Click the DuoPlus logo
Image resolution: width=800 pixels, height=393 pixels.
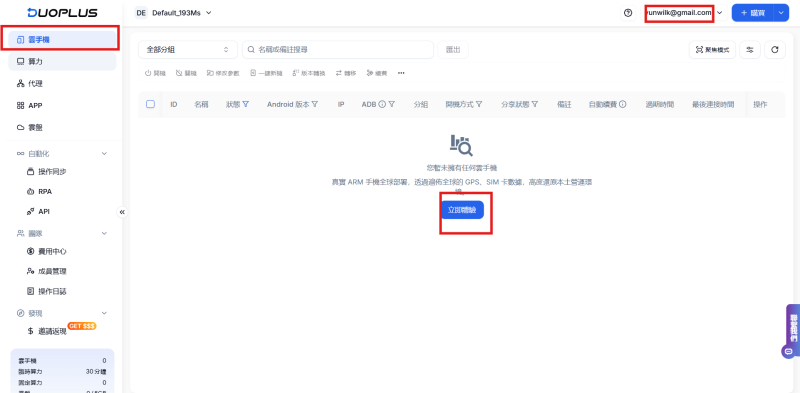[62, 13]
